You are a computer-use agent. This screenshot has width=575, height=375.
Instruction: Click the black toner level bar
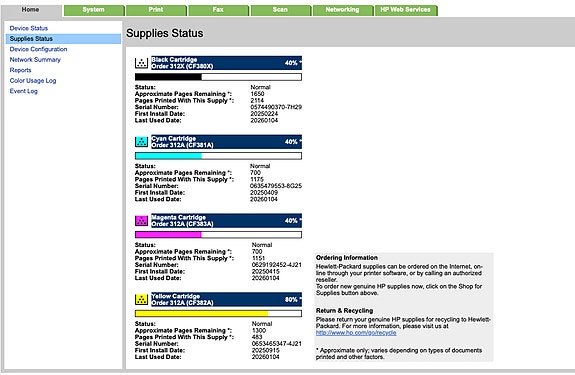click(218, 77)
